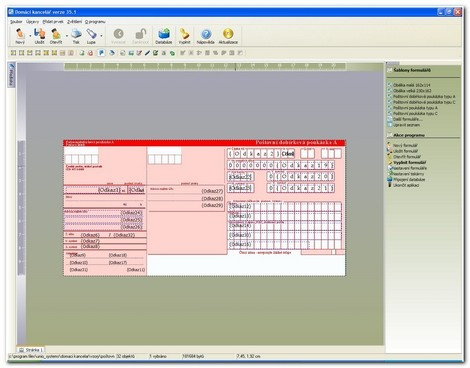Open the O programu menu

pyautogui.click(x=95, y=22)
